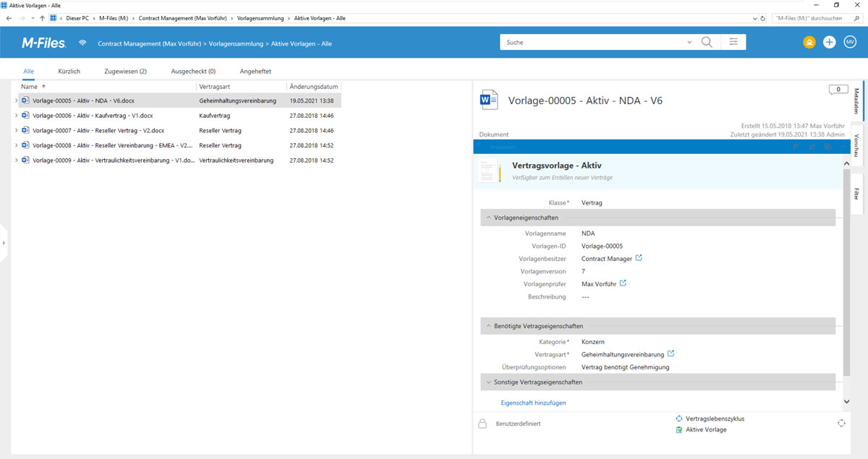Select the Filter side tab

click(857, 194)
